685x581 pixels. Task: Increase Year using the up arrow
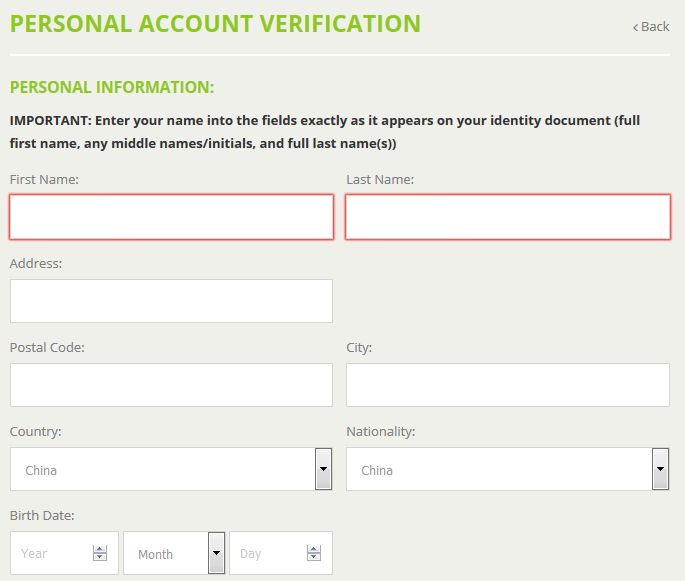point(99,549)
